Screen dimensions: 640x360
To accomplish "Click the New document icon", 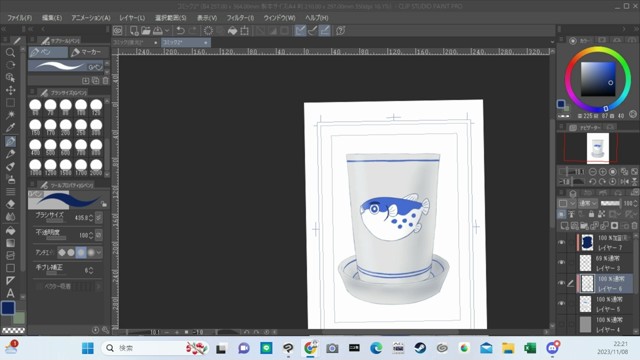I will tap(134, 31).
